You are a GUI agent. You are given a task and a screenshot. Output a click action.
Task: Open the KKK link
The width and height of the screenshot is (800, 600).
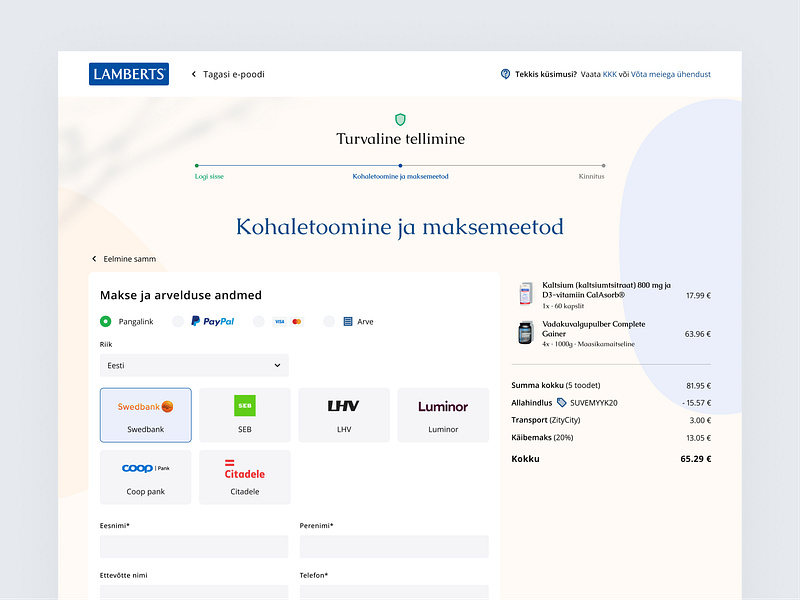pyautogui.click(x=610, y=74)
